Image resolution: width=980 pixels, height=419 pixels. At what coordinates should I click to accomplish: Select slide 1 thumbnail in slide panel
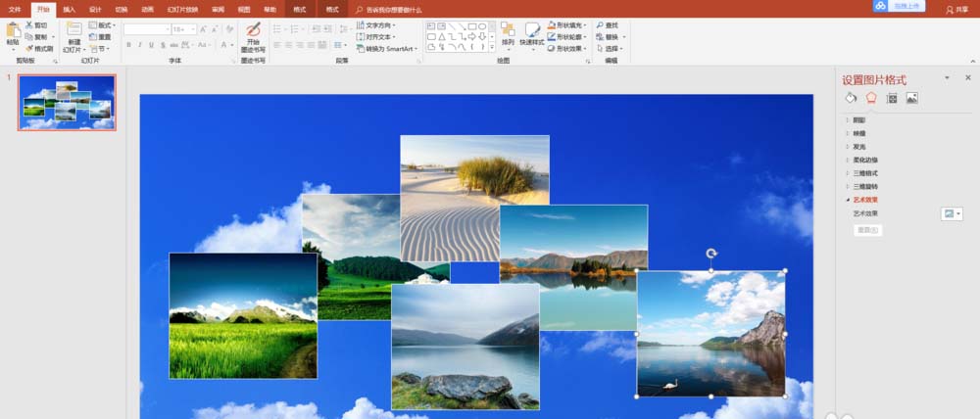tap(67, 103)
